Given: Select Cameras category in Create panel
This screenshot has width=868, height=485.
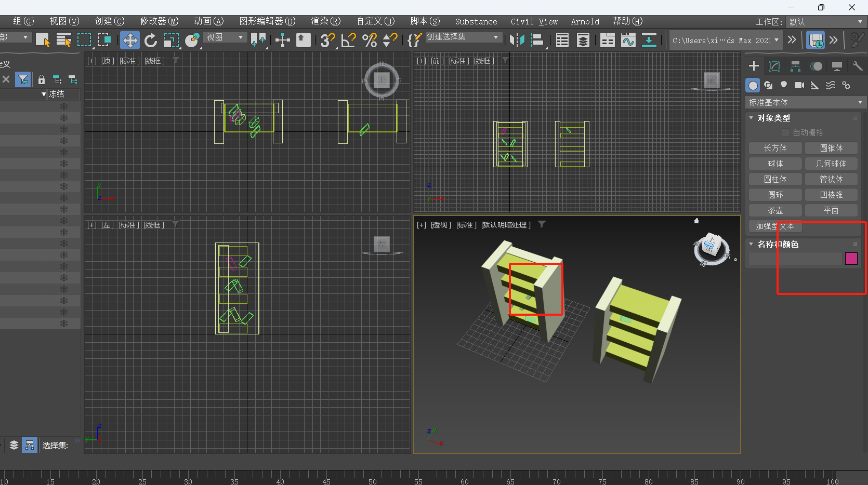Looking at the screenshot, I should pos(799,85).
